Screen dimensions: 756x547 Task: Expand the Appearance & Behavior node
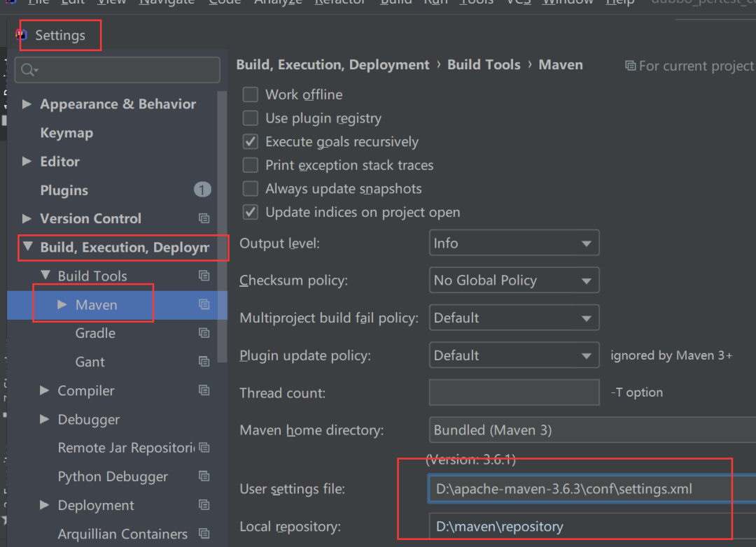point(27,104)
